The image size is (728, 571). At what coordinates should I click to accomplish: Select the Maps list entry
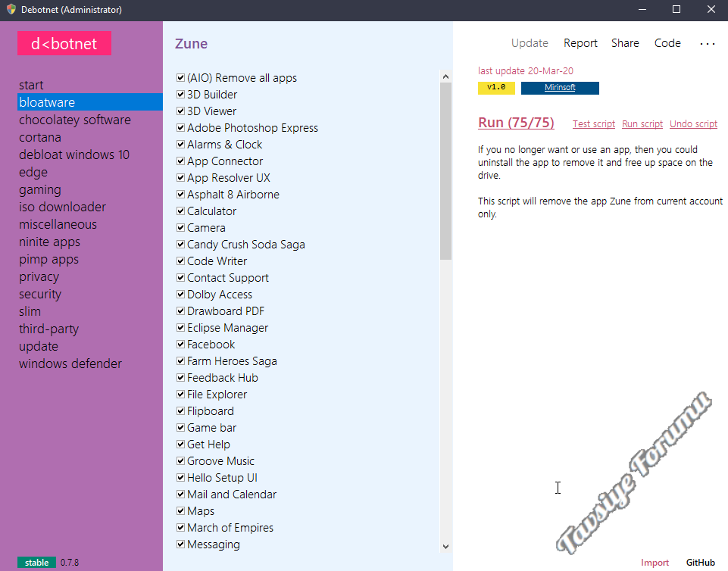pyautogui.click(x=201, y=511)
